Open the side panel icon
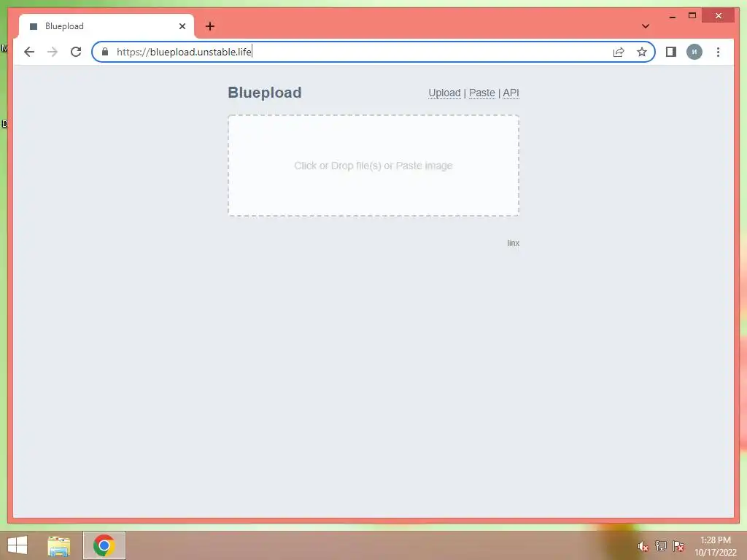Viewport: 747px width, 560px height. tap(671, 52)
